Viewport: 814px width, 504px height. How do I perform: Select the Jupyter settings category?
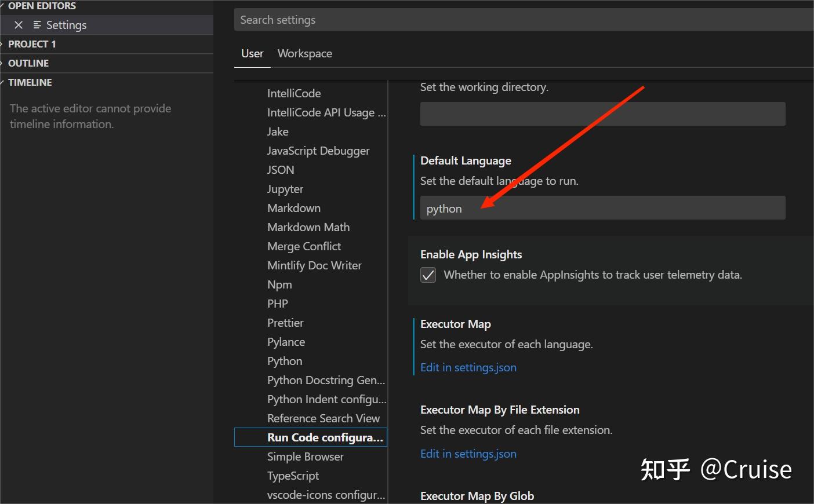tap(285, 189)
